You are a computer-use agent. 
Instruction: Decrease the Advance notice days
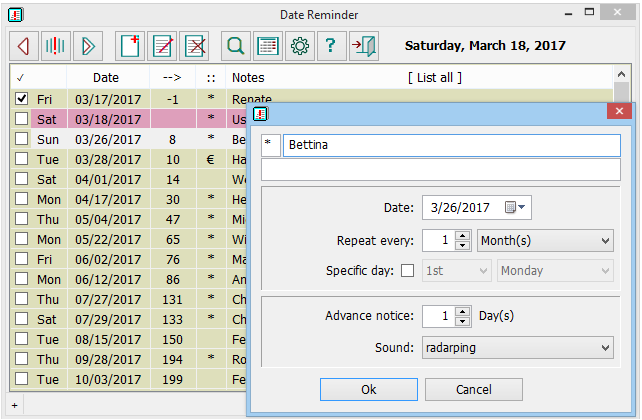pyautogui.click(x=463, y=321)
